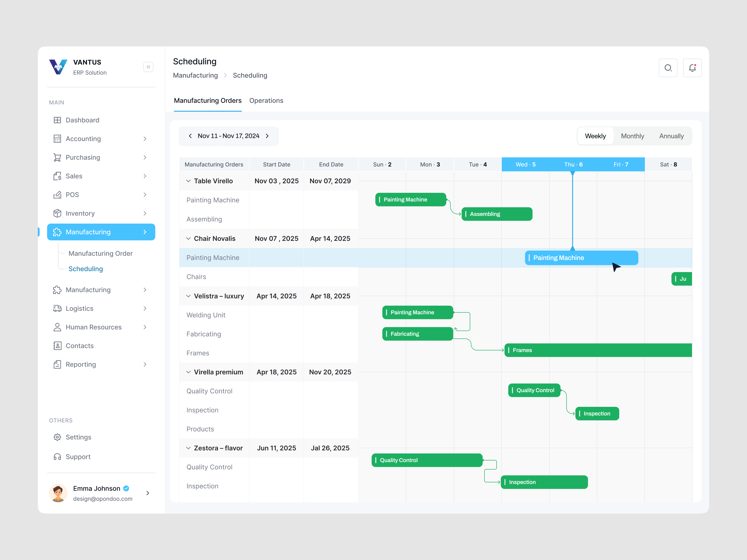
Task: Click the Settings gear icon
Action: (57, 437)
